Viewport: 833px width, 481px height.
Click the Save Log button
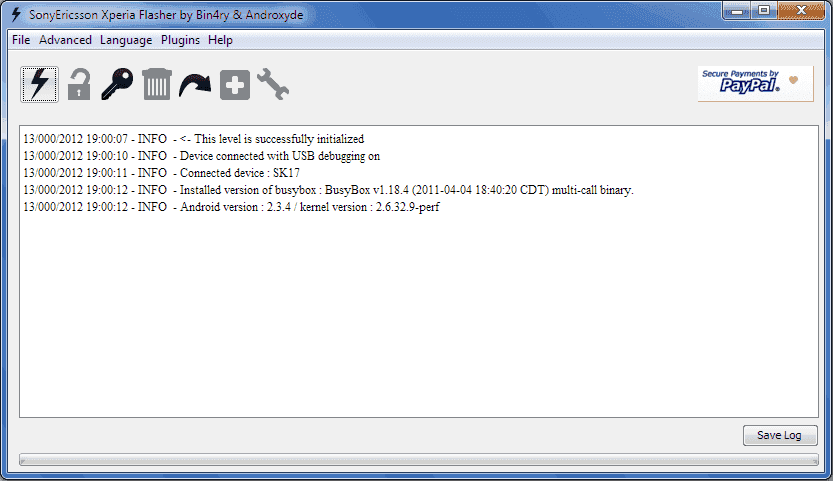point(779,435)
